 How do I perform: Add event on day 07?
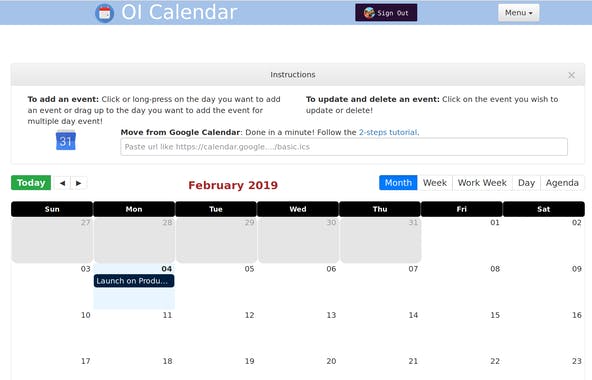pos(380,286)
